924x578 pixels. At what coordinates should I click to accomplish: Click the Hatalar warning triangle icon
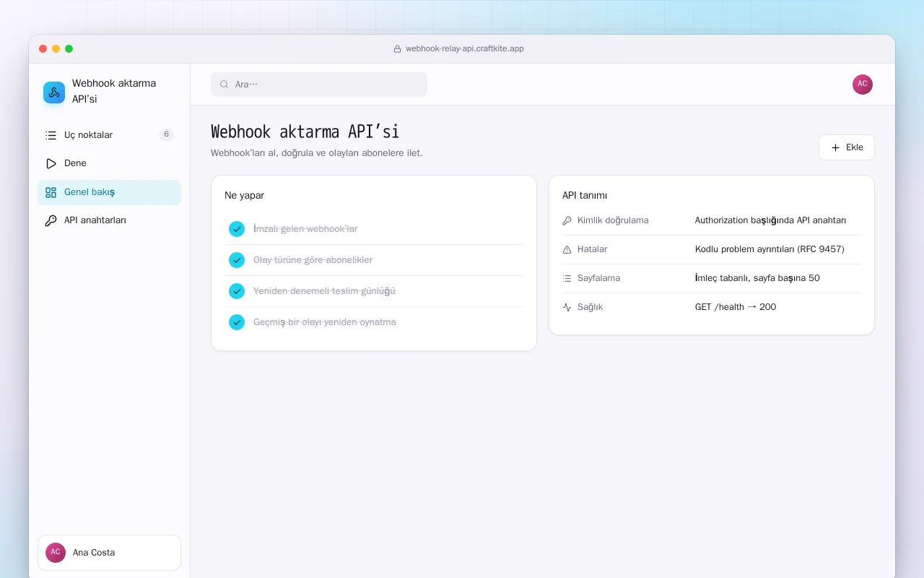(567, 249)
